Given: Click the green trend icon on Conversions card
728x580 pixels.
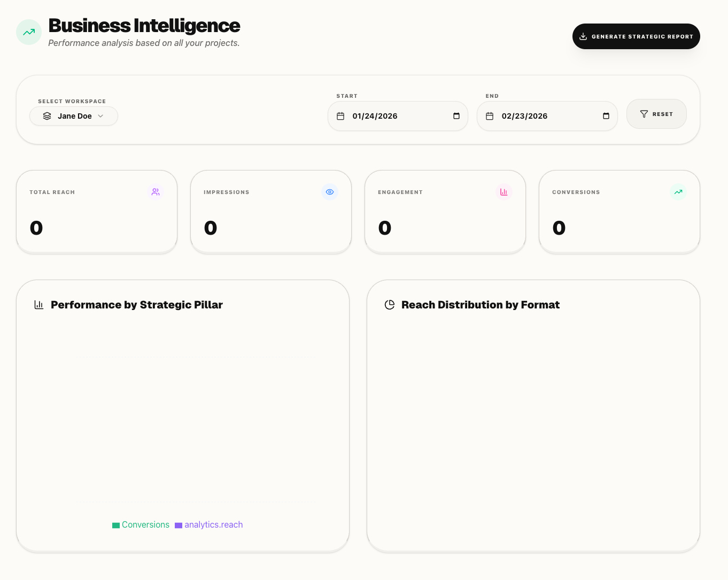Looking at the screenshot, I should (x=678, y=192).
